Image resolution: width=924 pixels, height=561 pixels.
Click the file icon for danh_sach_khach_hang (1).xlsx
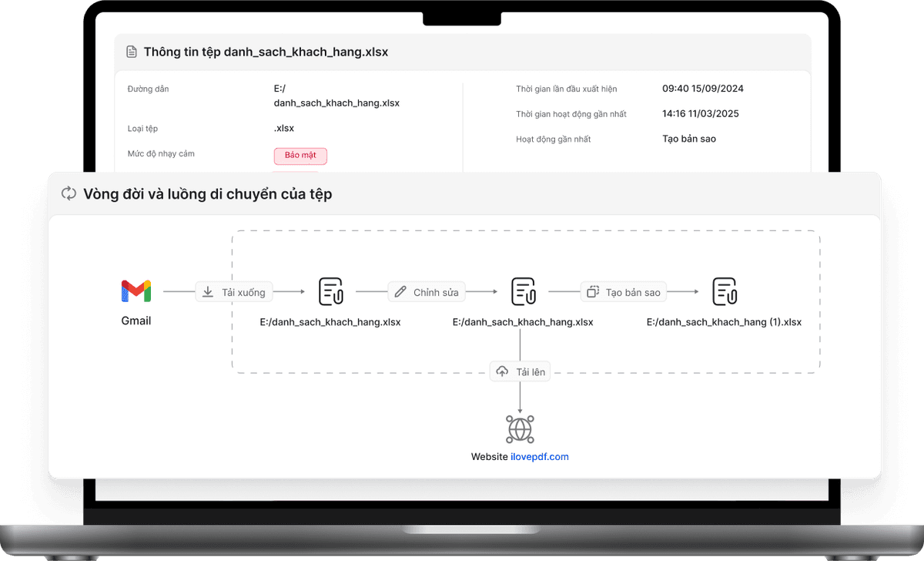725,291
